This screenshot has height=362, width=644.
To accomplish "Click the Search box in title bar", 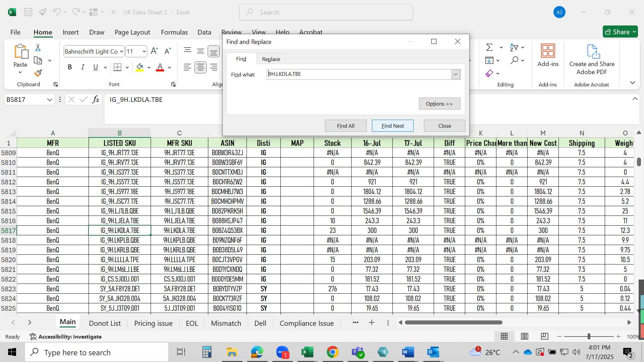I will click(326, 12).
